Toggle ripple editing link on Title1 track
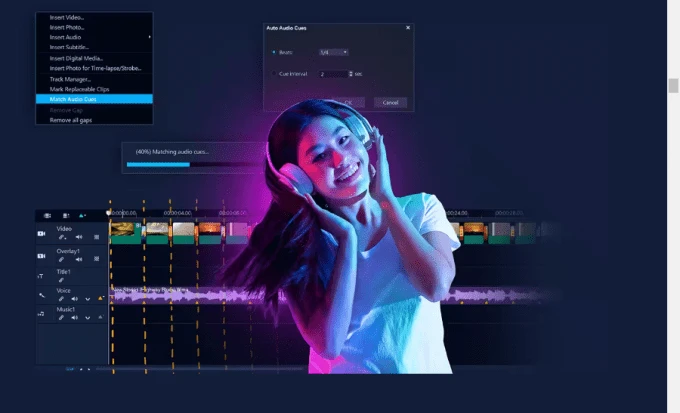 click(61, 280)
